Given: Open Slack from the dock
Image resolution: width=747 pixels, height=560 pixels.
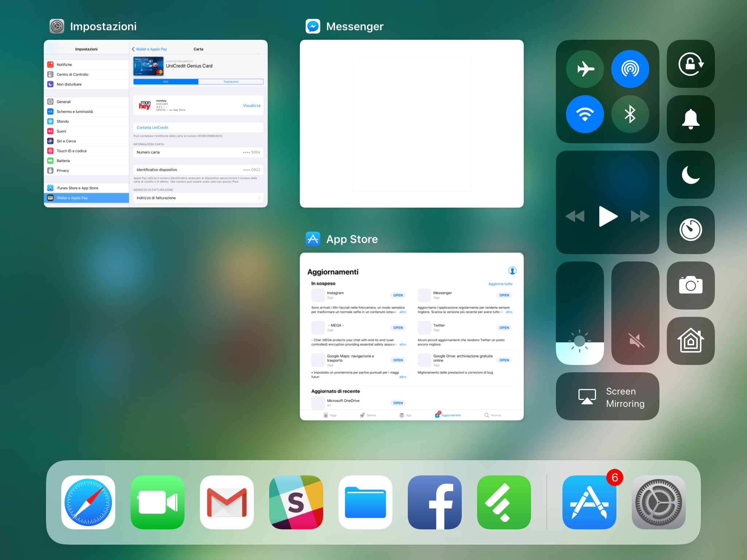Looking at the screenshot, I should (x=296, y=502).
